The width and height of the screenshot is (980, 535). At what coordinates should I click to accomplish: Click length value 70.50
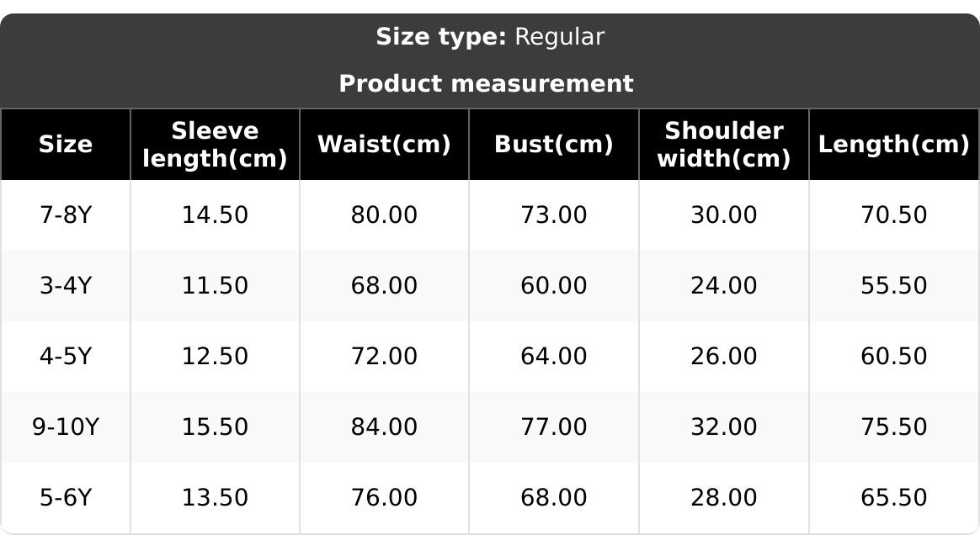click(x=894, y=215)
